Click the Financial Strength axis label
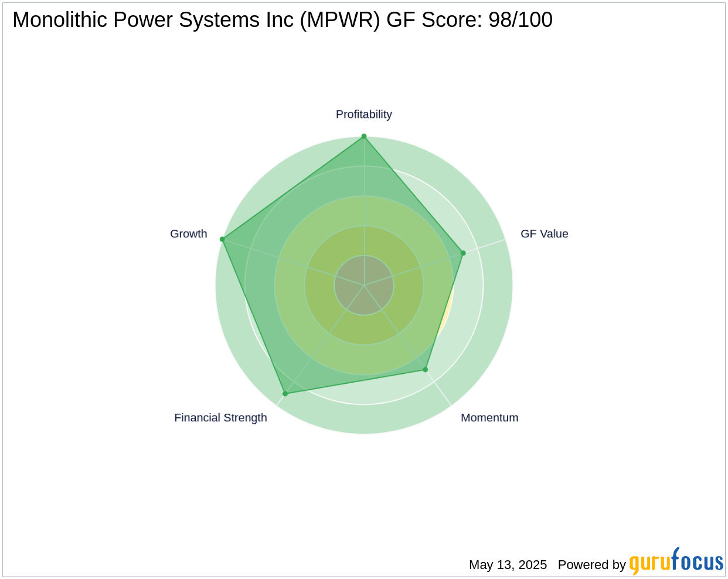This screenshot has height=579, width=728. (220, 418)
